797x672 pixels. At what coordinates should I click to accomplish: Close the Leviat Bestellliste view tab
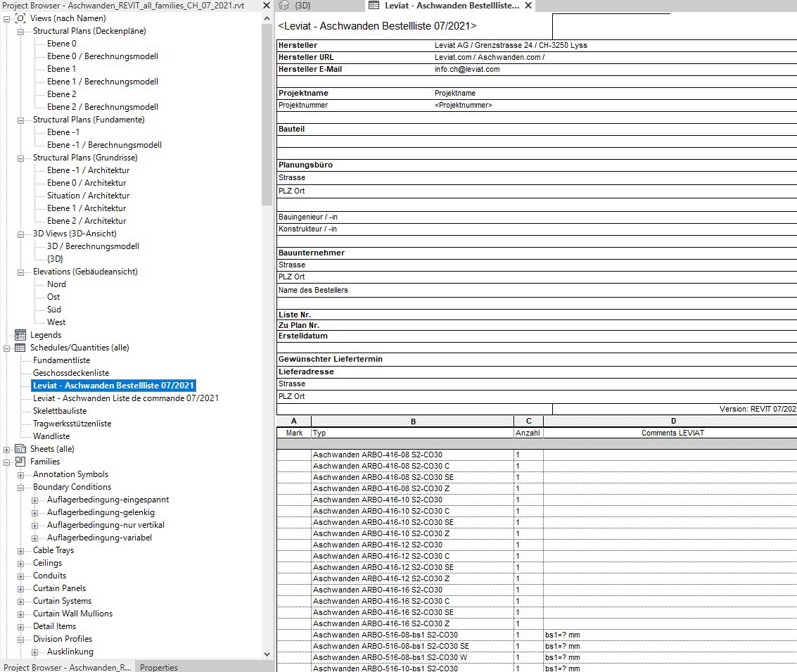point(528,6)
